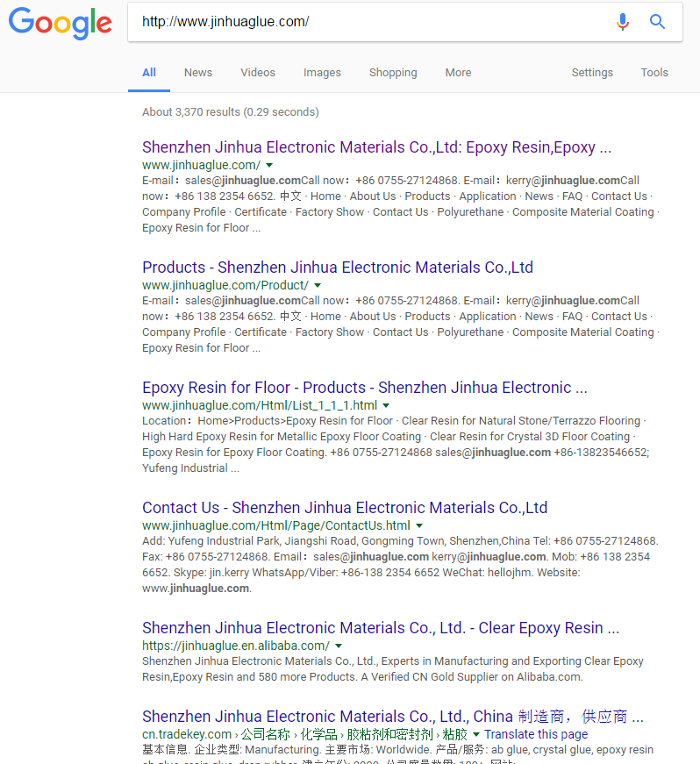Select the All results tab

coord(149,73)
